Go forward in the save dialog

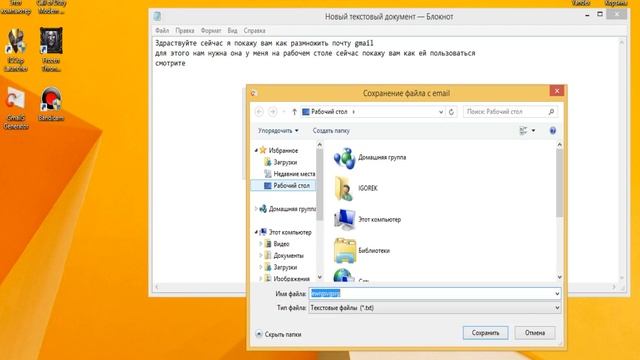click(273, 111)
